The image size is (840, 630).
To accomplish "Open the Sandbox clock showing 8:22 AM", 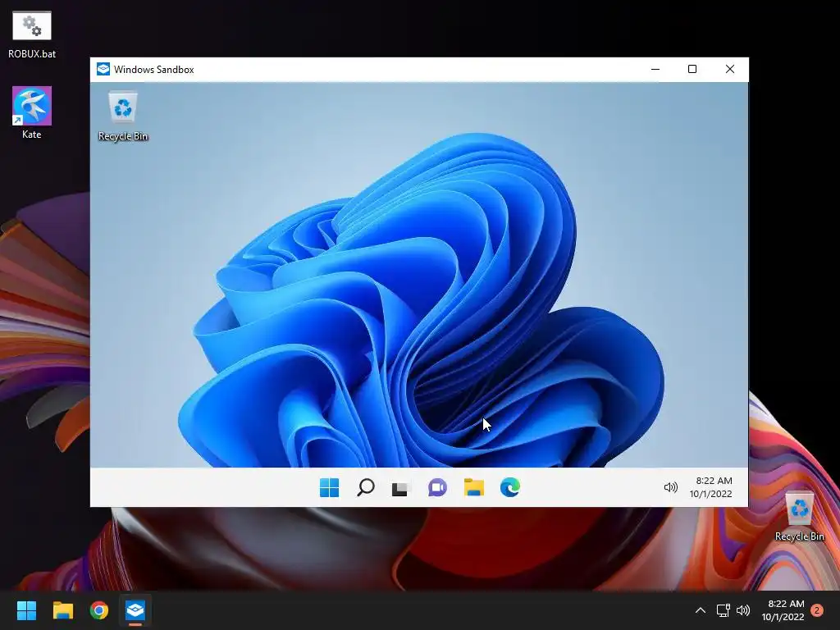I will 711,487.
